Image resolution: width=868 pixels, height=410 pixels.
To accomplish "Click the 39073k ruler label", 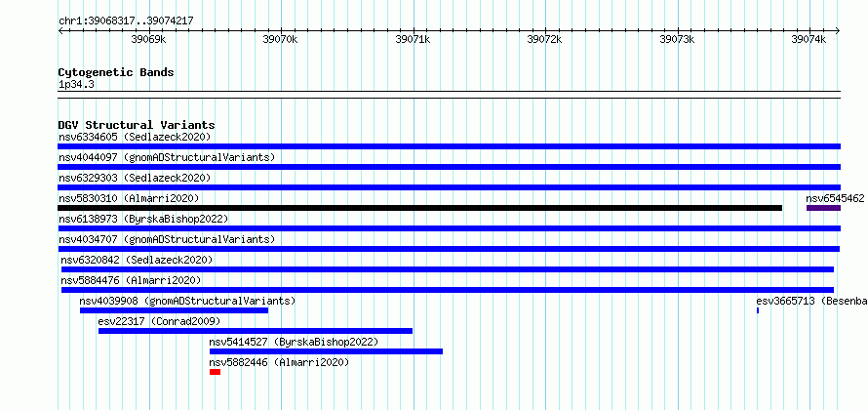I will (677, 39).
